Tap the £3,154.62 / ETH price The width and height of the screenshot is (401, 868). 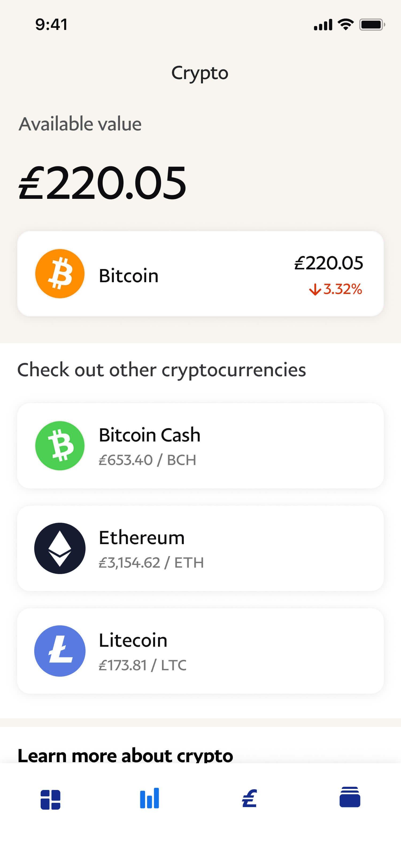tap(151, 563)
